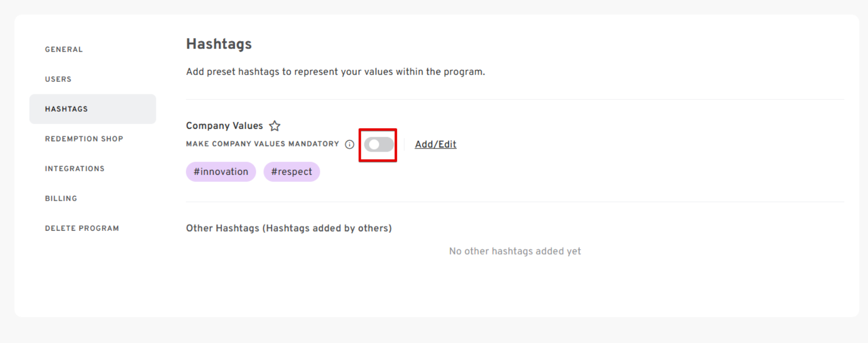Open the Add/Edit link

tap(435, 144)
